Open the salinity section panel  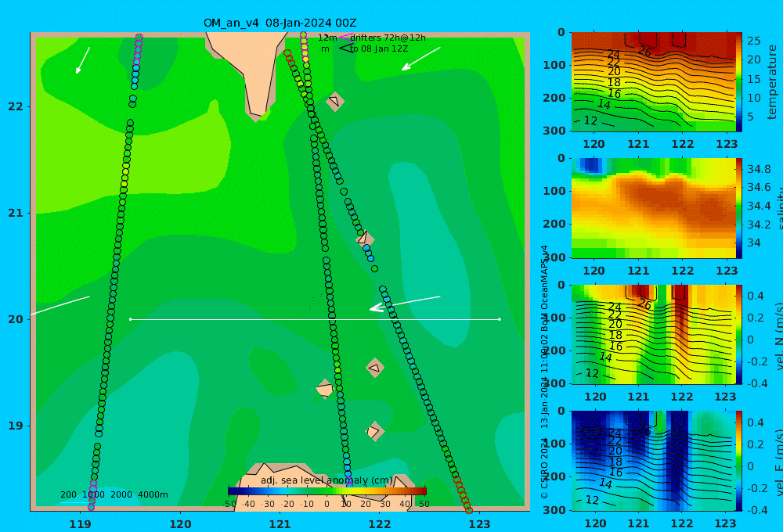[653, 208]
